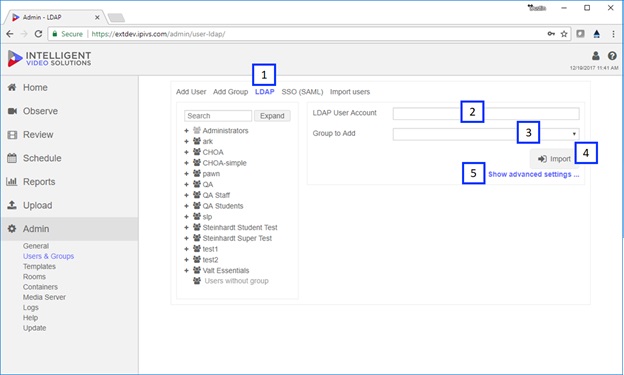Click the Schedule calendar icon
Screen dimensions: 624x375
[12, 158]
